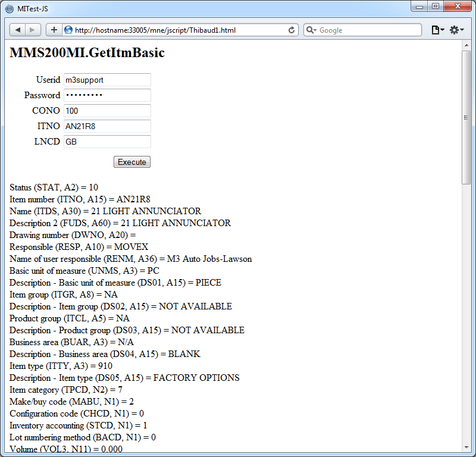476x457 pixels.
Task: Click the globe site icon in address bar
Action: tap(68, 30)
